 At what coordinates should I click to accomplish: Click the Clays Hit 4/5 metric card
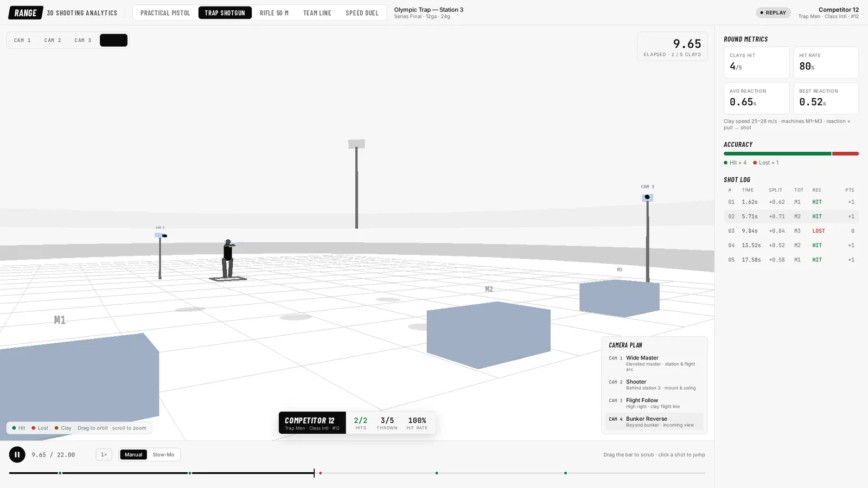point(756,62)
